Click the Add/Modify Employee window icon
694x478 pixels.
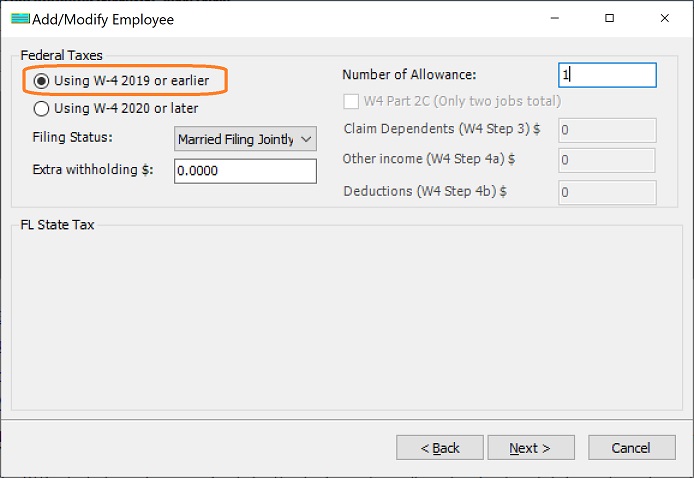(x=19, y=19)
